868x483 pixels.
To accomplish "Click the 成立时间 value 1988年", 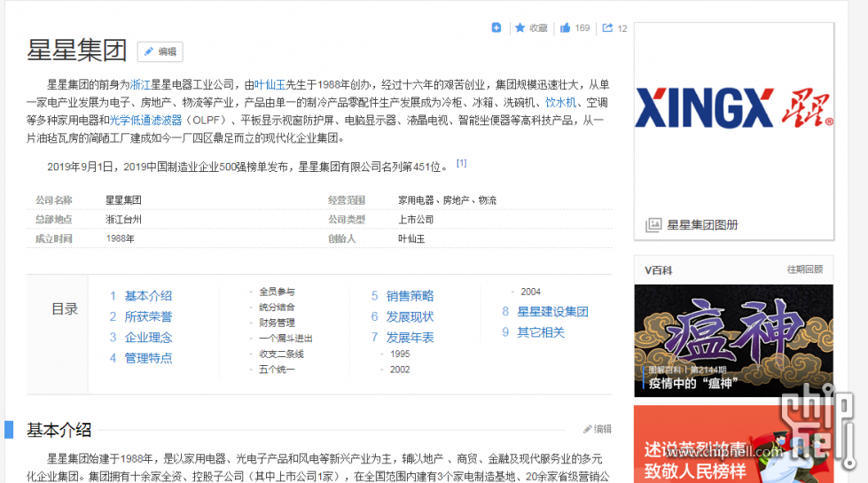I will tap(120, 238).
